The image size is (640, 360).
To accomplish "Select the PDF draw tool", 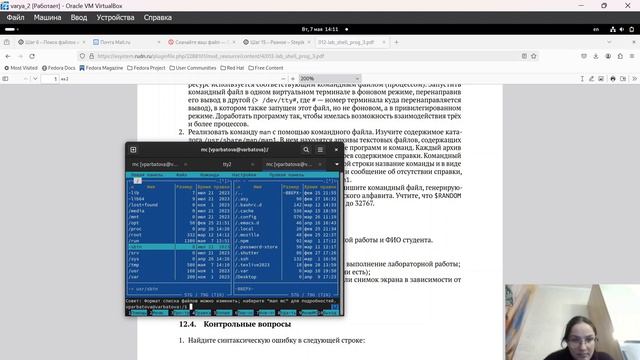I will pyautogui.click(x=591, y=78).
